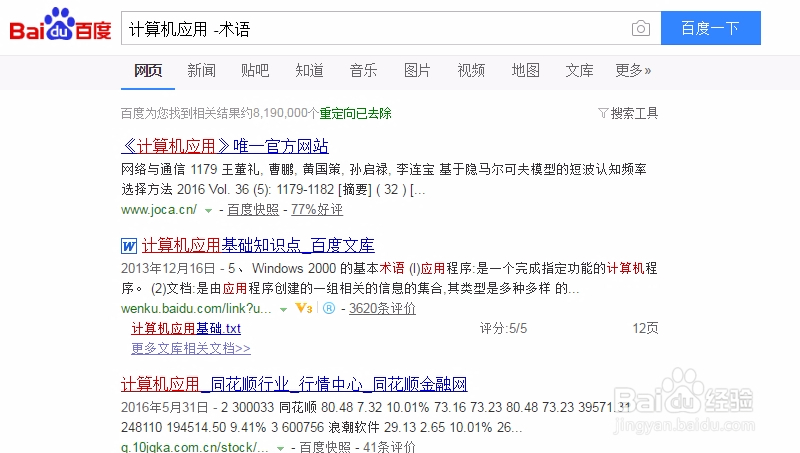Click result count text 百度为您找到相关结果约8,190,000个

click(x=220, y=113)
